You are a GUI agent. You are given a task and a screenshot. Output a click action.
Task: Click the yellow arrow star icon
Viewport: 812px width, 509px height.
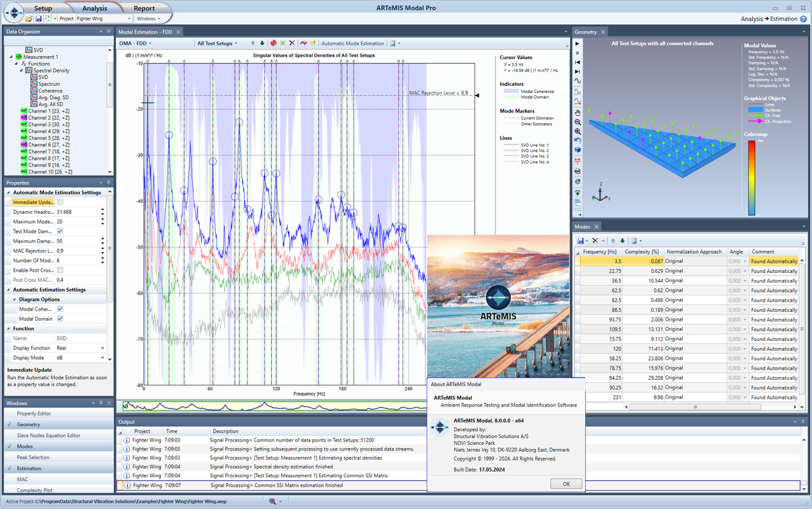click(x=313, y=43)
